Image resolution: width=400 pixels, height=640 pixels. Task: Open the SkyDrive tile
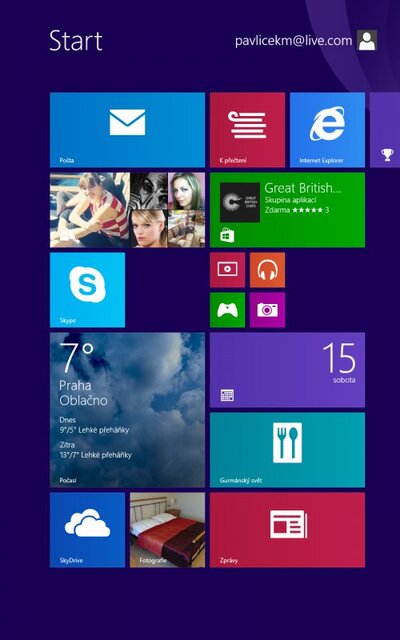pyautogui.click(x=87, y=530)
